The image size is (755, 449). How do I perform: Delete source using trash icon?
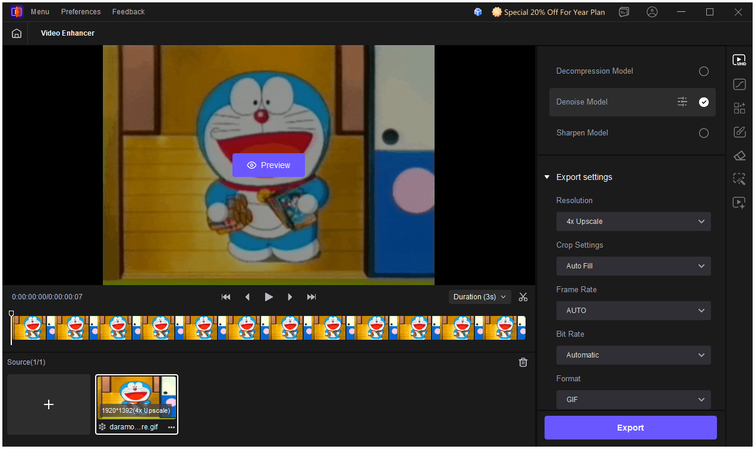click(523, 362)
